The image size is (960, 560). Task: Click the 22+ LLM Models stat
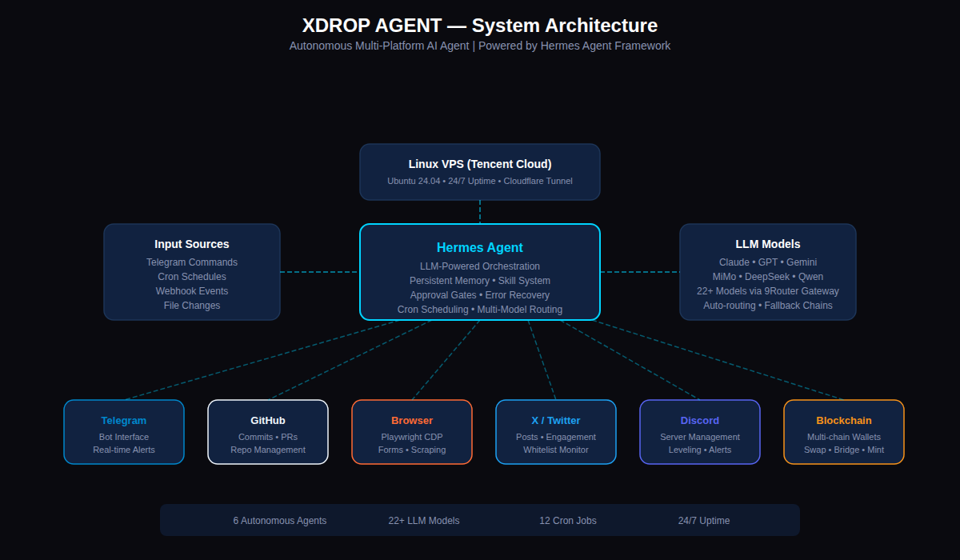pyautogui.click(x=424, y=521)
